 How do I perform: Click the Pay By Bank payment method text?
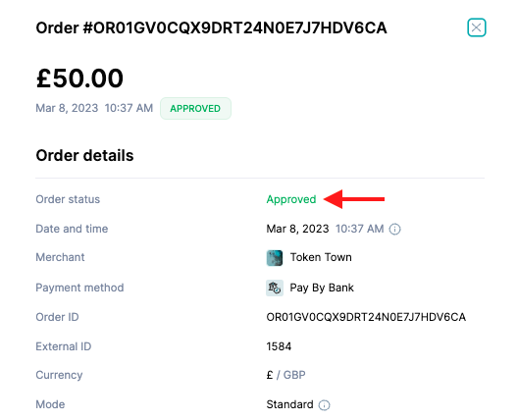pyautogui.click(x=322, y=288)
